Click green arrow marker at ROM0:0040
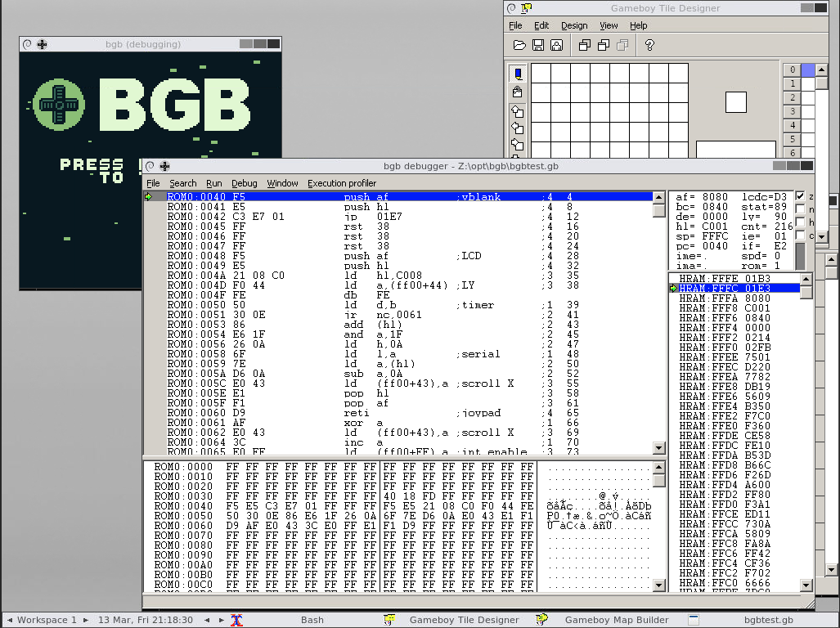 point(149,197)
